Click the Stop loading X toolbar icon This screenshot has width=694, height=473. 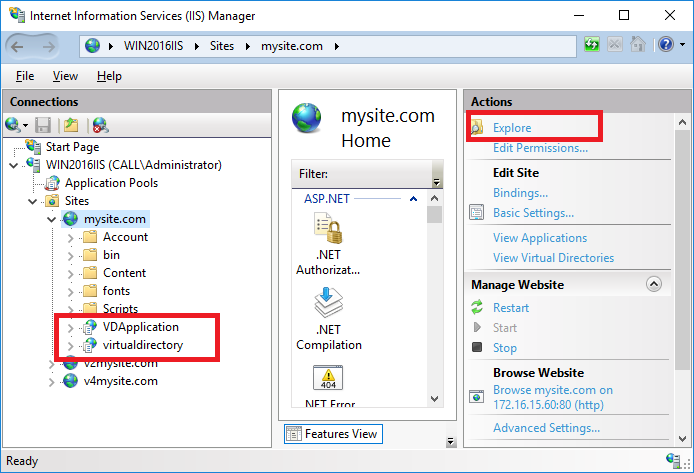coord(615,44)
